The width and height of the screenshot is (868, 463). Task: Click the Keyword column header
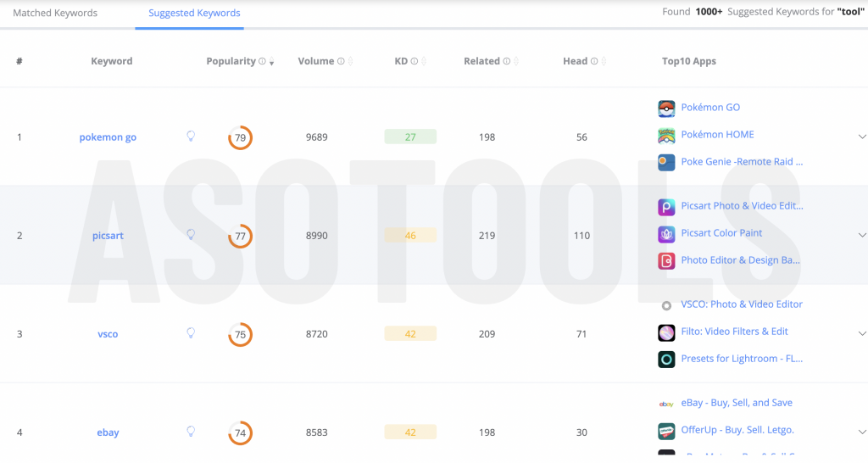(112, 61)
